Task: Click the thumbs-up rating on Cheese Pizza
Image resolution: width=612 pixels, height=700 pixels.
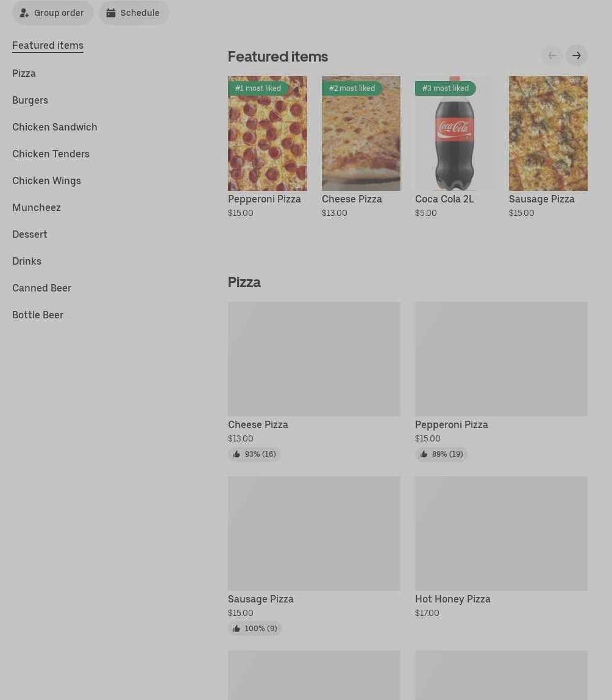Action: click(x=254, y=454)
